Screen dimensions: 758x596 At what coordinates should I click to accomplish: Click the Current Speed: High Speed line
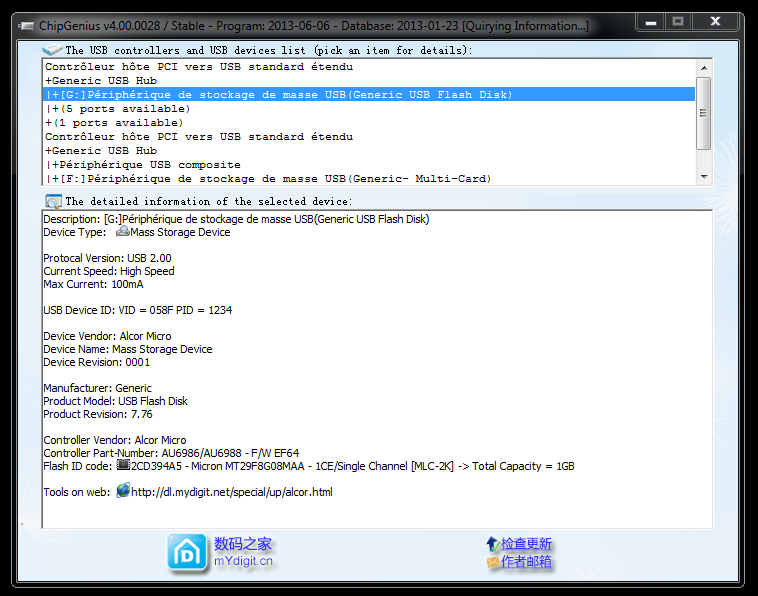click(109, 271)
